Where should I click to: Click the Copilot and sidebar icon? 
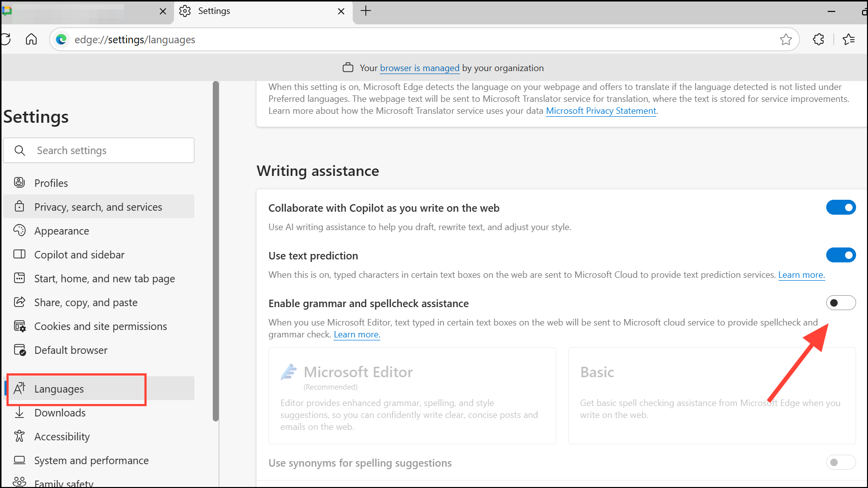pyautogui.click(x=19, y=254)
